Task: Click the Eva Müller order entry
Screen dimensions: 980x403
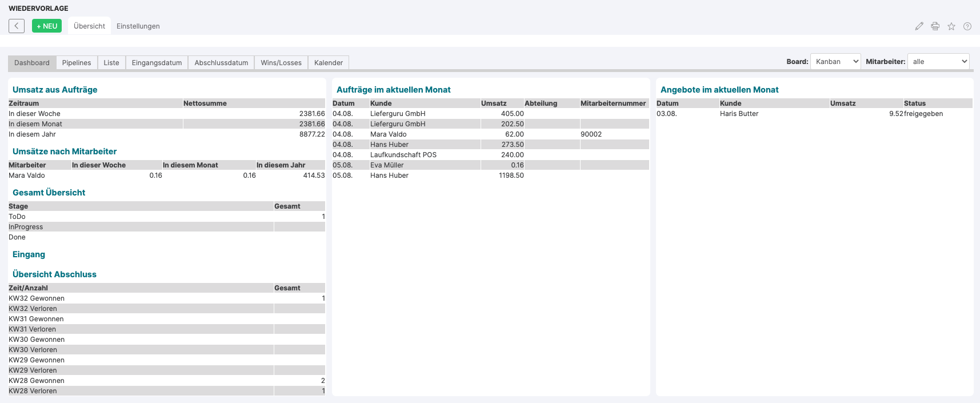Action: tap(387, 165)
